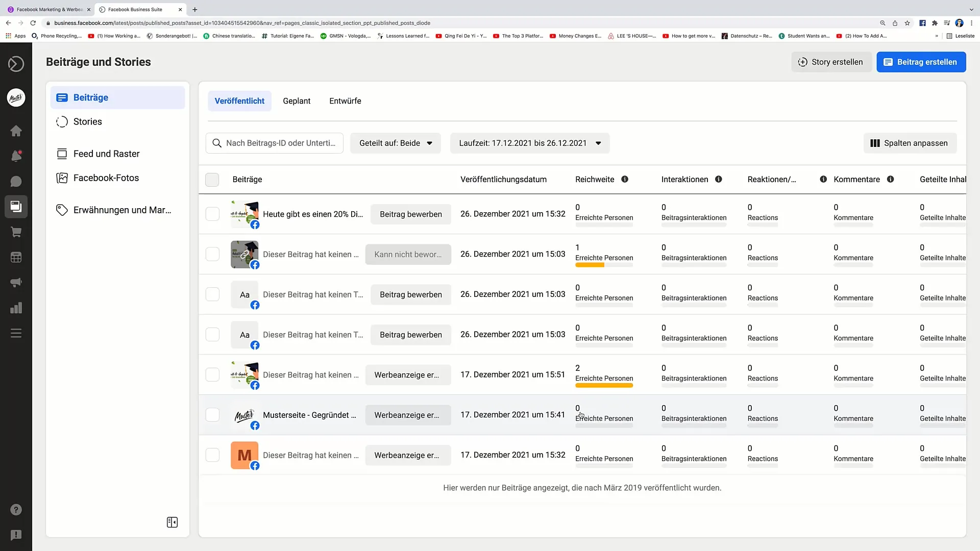Image resolution: width=980 pixels, height=551 pixels.
Task: Enable checkbox for third post row
Action: click(213, 294)
